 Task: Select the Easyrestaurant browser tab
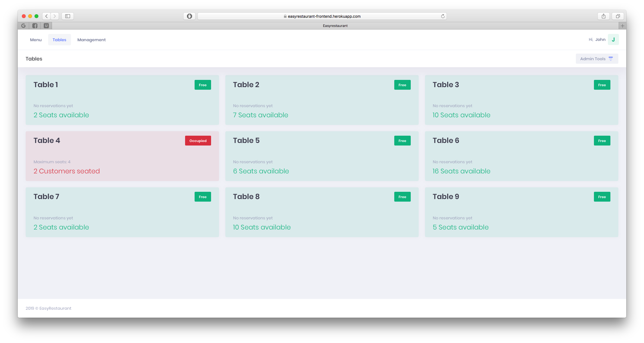tap(335, 26)
